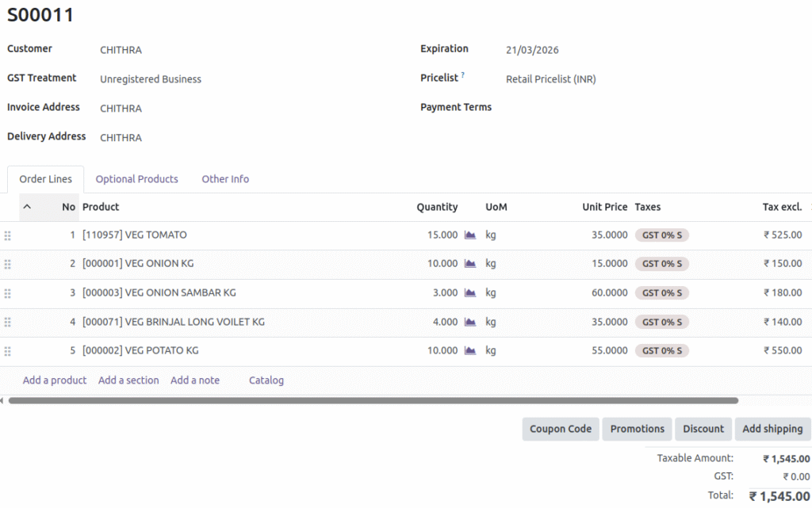Collapse sort arrow in No column header

pos(27,207)
